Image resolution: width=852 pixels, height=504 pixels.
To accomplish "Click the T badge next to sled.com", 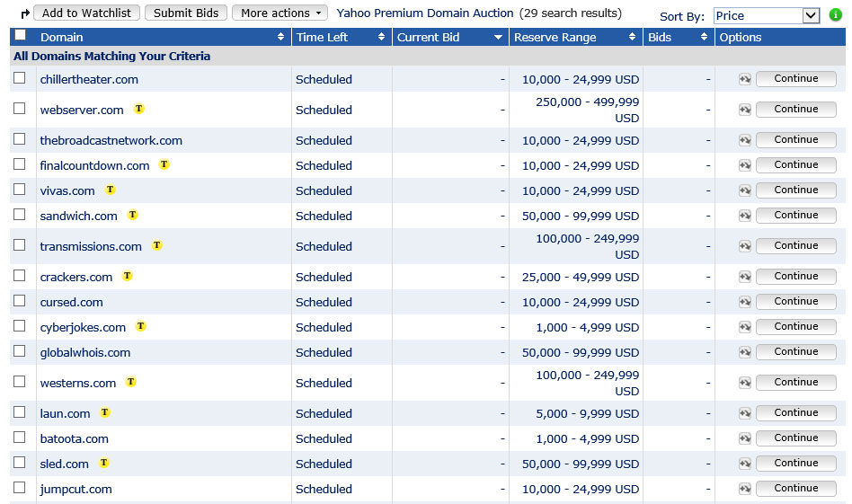I will pyautogui.click(x=103, y=463).
